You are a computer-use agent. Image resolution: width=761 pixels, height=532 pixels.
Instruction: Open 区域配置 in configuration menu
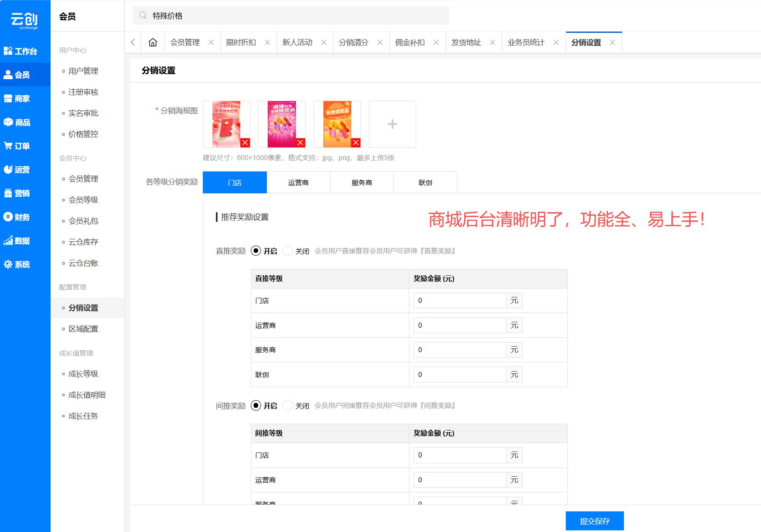point(83,329)
